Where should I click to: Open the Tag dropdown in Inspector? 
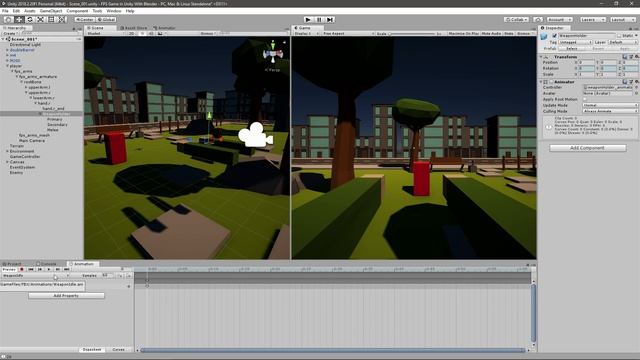coord(575,42)
